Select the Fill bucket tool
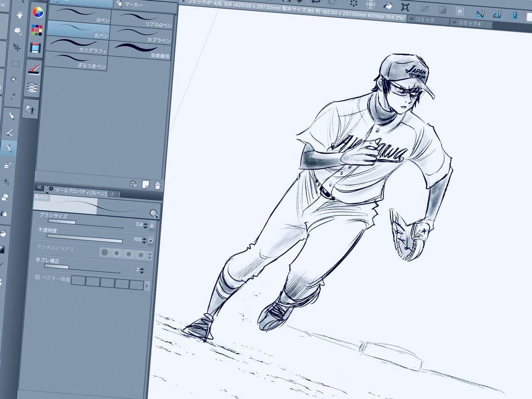 tap(2, 233)
